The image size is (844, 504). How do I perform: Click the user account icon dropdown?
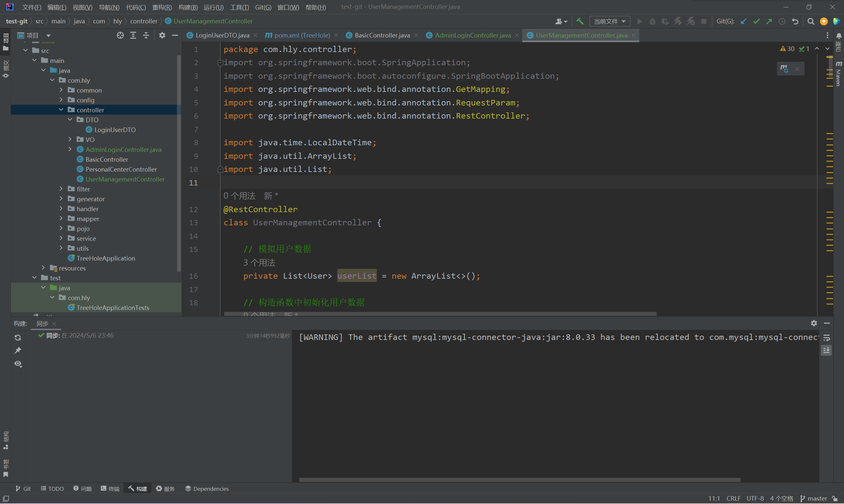click(x=561, y=21)
